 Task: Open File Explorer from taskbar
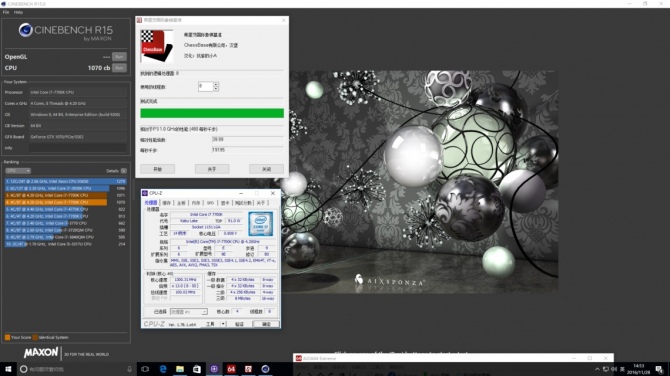point(180,369)
